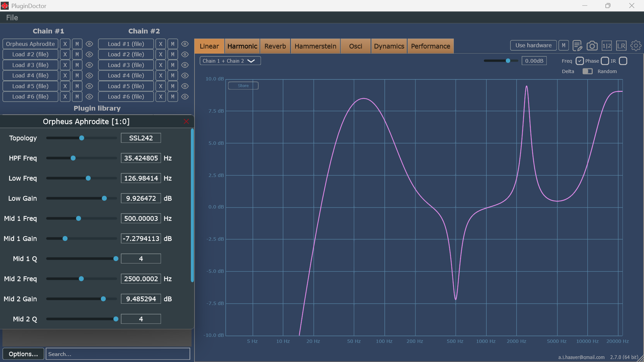Click M for Chain #1 Load #5 slot
644x362 pixels.
click(77, 86)
